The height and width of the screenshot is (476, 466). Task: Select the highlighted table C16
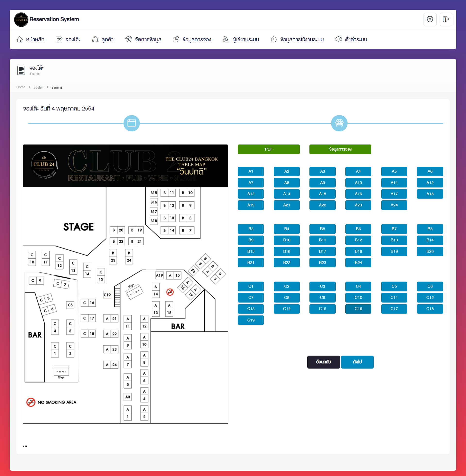coord(358,309)
